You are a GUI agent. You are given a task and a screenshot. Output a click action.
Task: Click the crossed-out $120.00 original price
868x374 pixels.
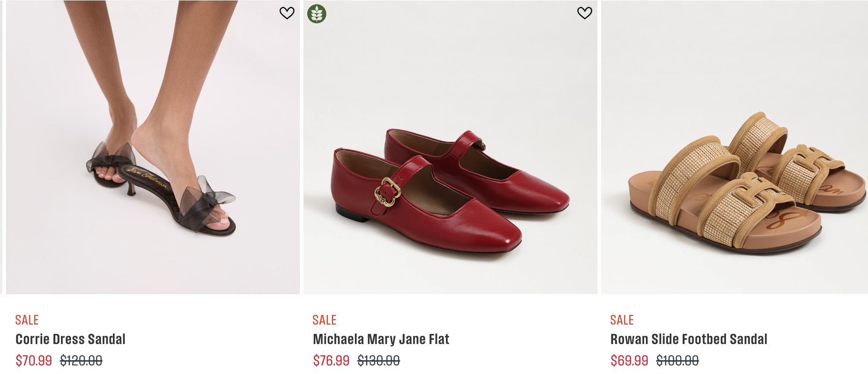coord(81,361)
